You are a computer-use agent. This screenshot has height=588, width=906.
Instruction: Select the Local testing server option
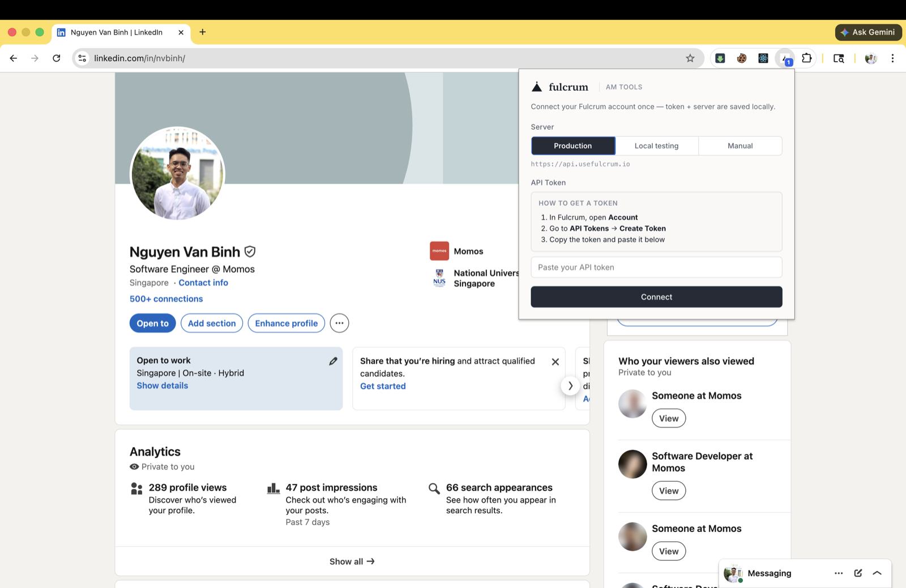(x=657, y=146)
